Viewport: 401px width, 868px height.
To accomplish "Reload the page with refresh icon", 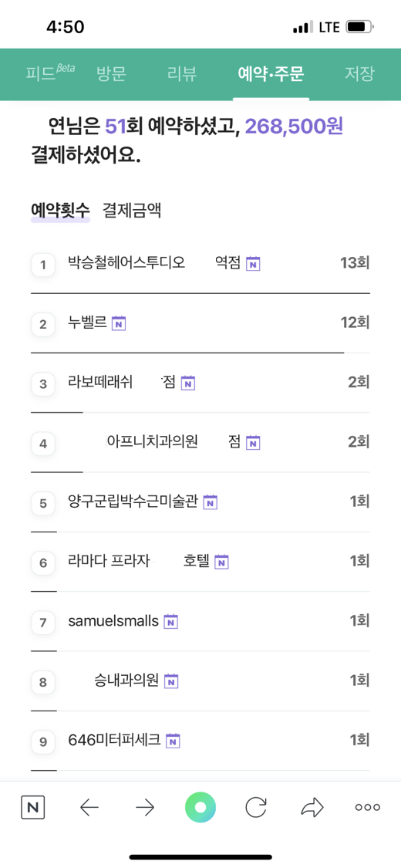I will [x=256, y=808].
